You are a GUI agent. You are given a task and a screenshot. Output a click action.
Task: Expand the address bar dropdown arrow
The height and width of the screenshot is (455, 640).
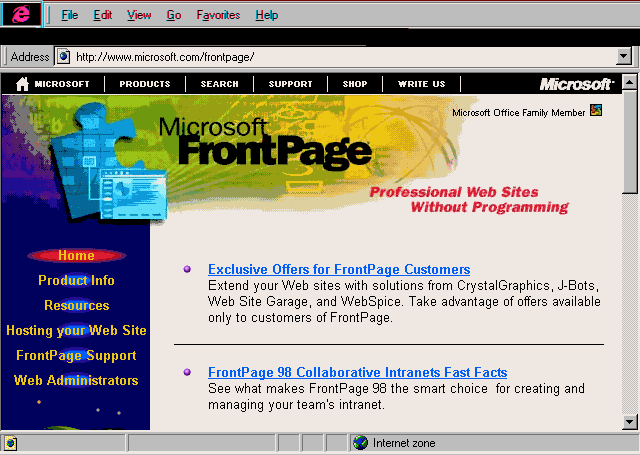tap(624, 56)
